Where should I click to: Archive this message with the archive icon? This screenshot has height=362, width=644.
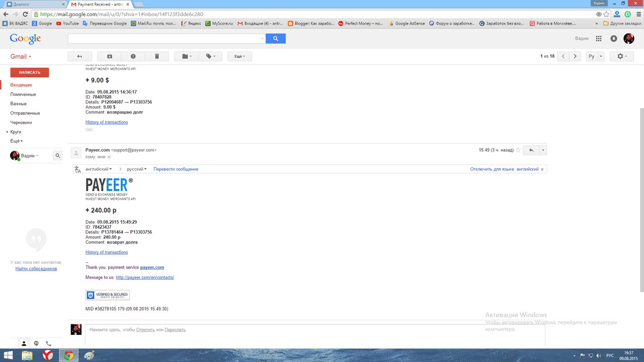pyautogui.click(x=110, y=56)
